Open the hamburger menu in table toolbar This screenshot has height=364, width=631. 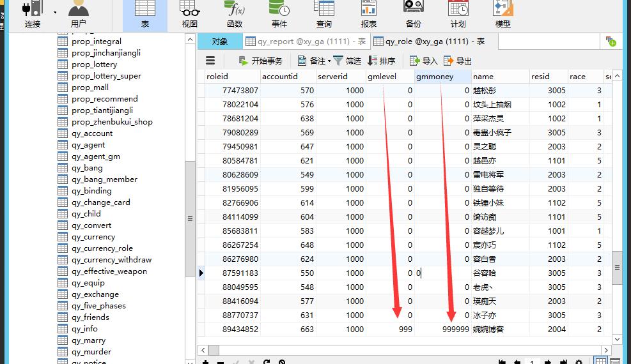[210, 61]
